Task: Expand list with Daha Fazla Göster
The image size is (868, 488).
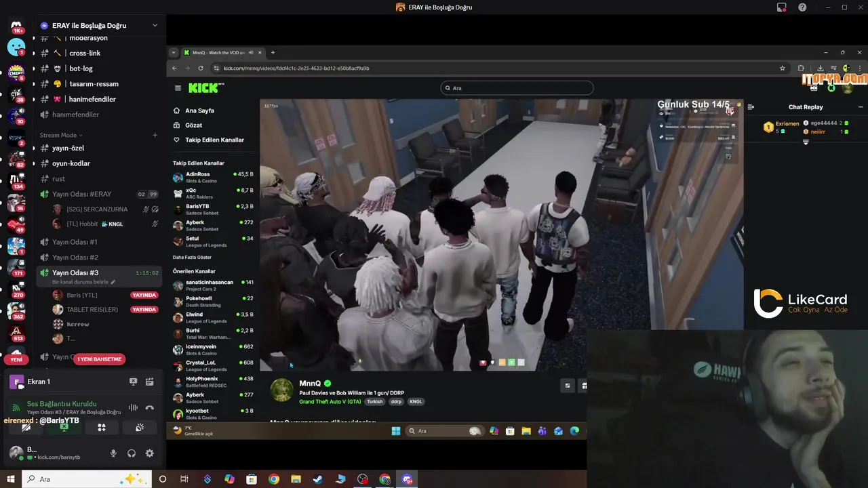Action: pos(192,258)
